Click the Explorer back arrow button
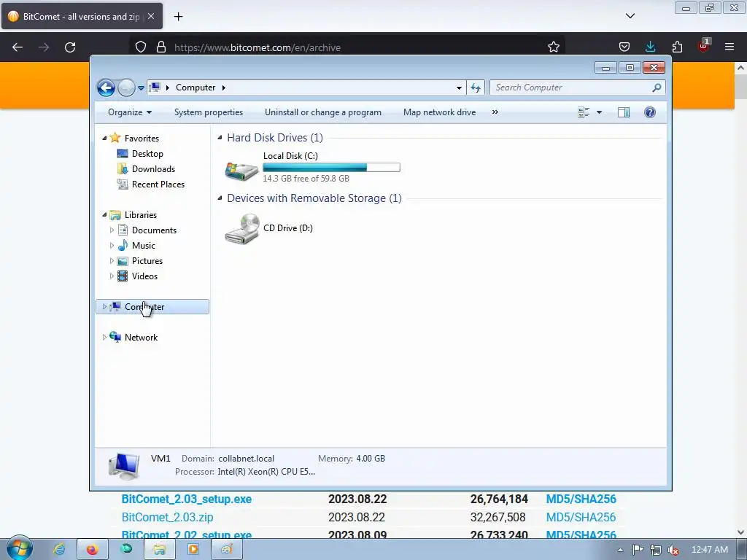The width and height of the screenshot is (747, 560). tap(106, 87)
